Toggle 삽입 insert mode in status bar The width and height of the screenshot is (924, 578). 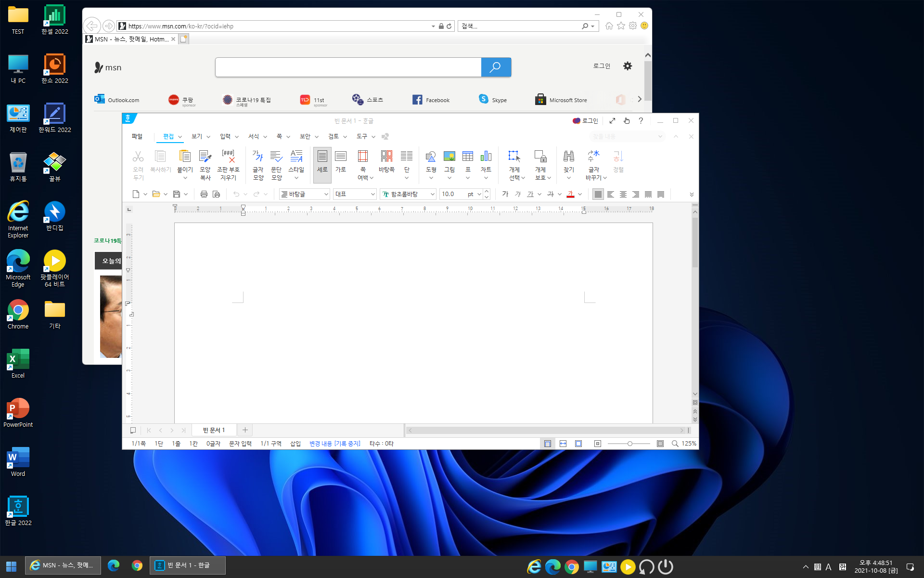click(x=295, y=444)
